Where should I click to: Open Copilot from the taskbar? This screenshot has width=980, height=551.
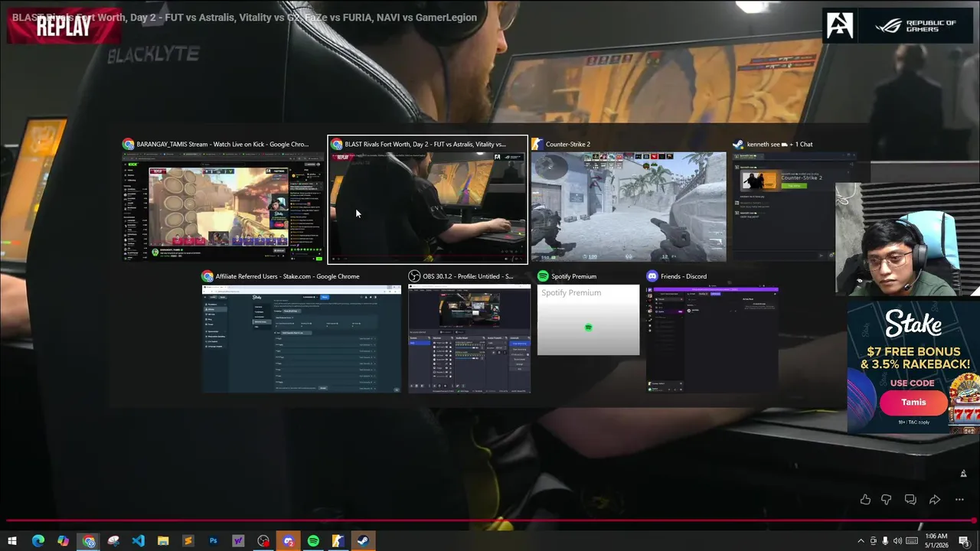63,541
